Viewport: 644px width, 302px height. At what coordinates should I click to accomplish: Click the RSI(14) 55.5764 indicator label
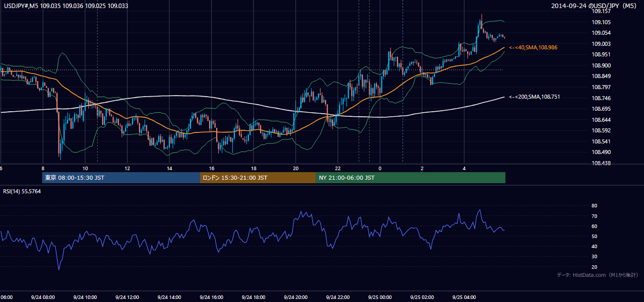(x=22, y=191)
